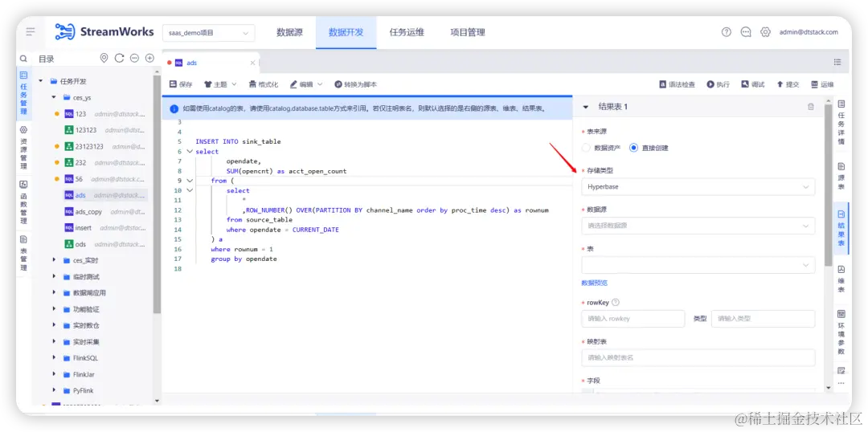
Task: Click 语法检查 toolbar button
Action: [677, 84]
